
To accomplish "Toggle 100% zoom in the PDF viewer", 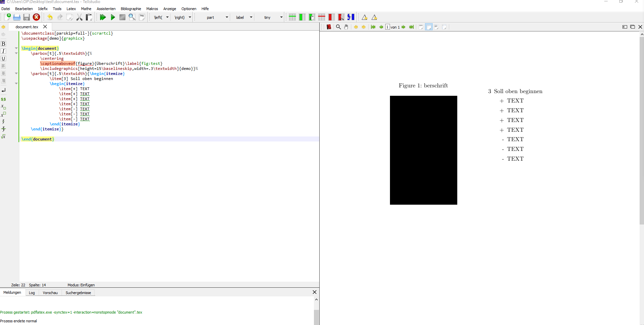I will pyautogui.click(x=421, y=27).
